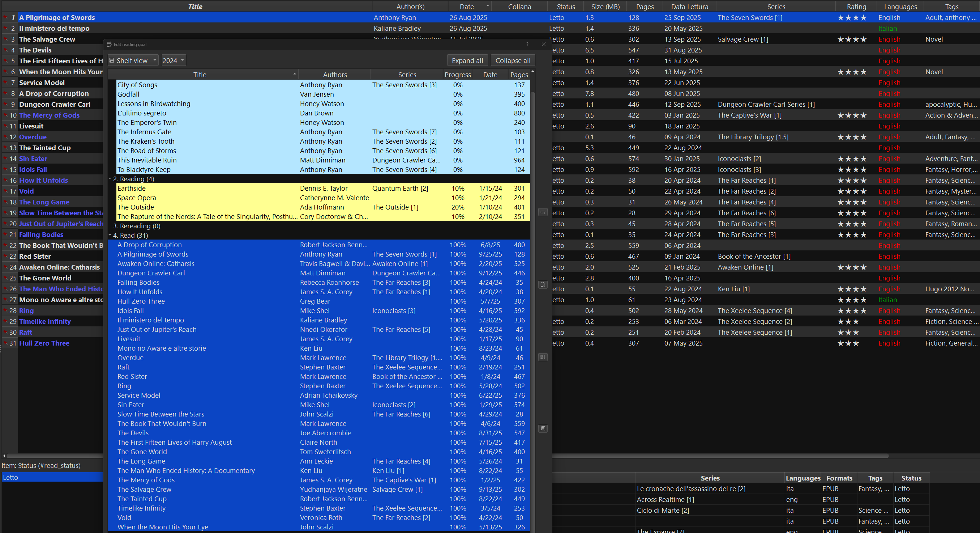Click the red marker icon on row 1
Viewport: 980px width, 533px height.
click(6, 17)
